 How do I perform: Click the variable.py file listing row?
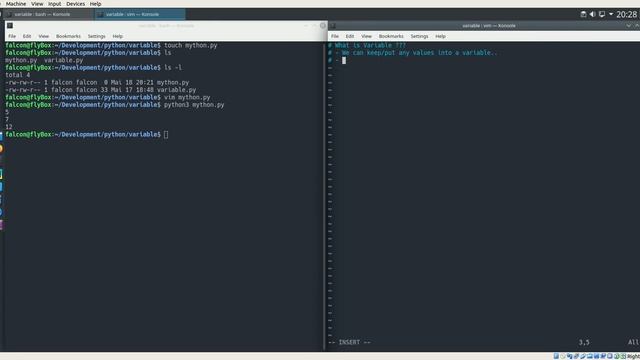point(101,90)
